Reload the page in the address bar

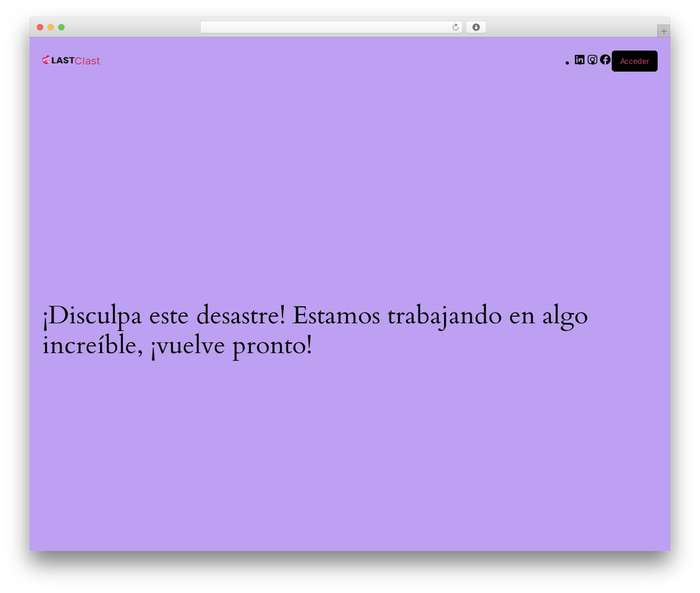(x=456, y=27)
